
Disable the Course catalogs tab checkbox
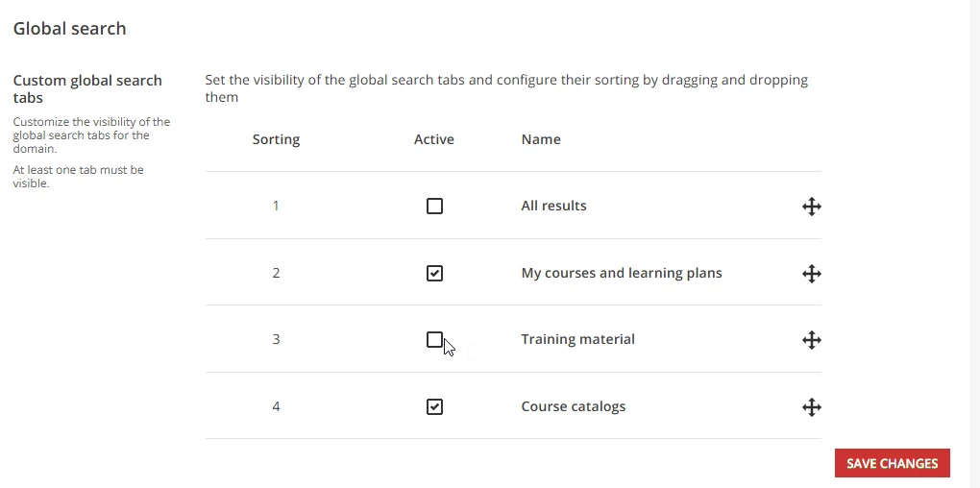click(x=434, y=407)
